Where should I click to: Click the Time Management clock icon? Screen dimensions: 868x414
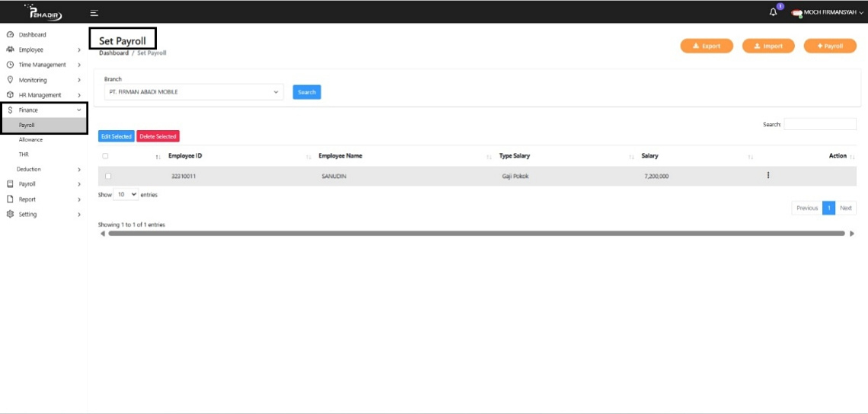click(x=10, y=65)
